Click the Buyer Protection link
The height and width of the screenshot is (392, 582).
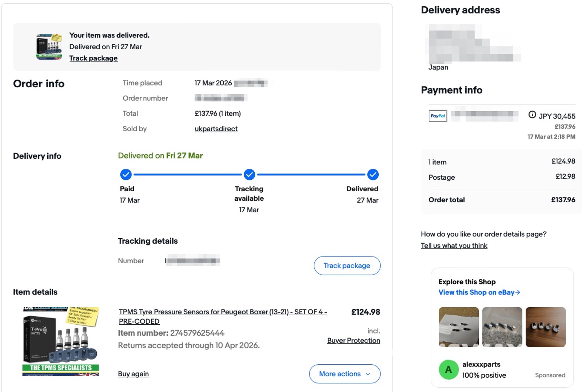354,341
